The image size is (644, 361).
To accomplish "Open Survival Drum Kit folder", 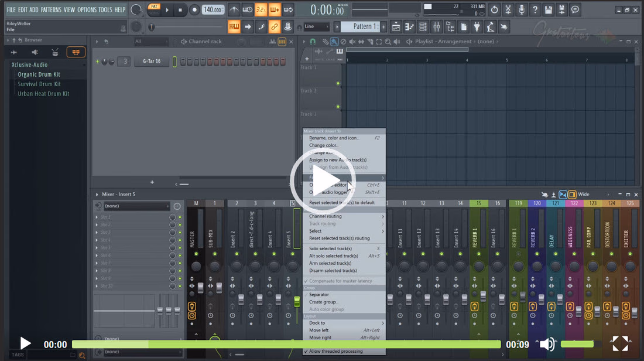I will 39,84.
